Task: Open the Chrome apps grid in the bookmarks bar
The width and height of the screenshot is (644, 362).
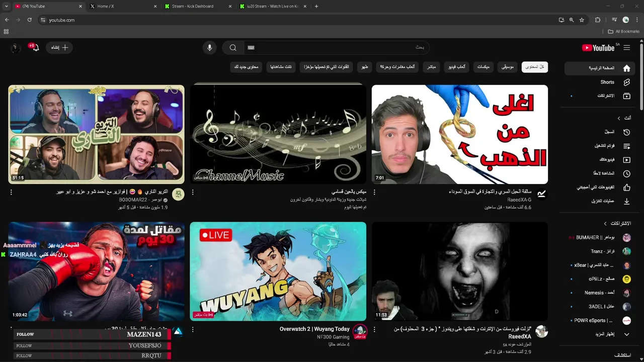Action: click(x=6, y=31)
